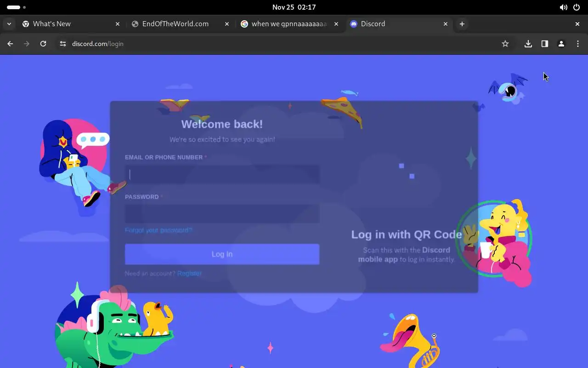Close the Discord tab
This screenshot has height=368, width=588.
point(446,24)
